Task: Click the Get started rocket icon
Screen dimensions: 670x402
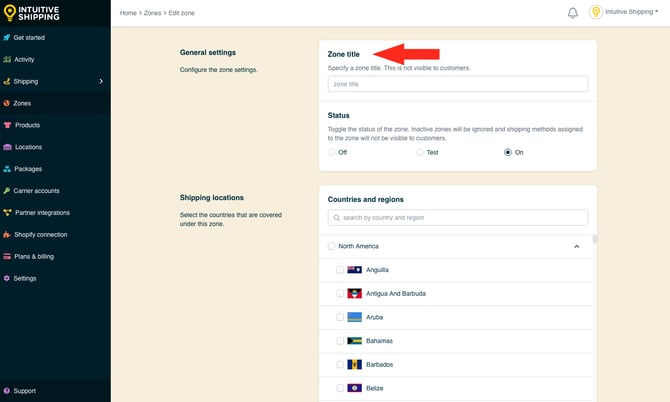Action: click(x=7, y=37)
